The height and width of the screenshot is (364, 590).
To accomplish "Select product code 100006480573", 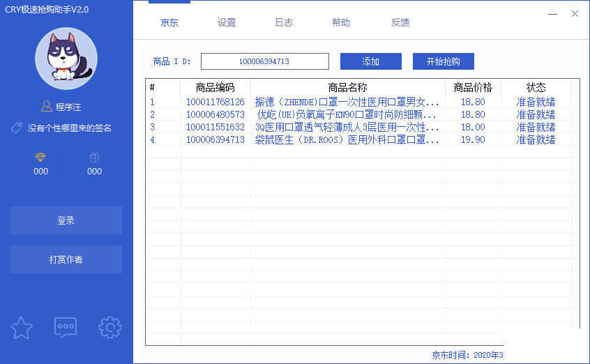I will [215, 114].
